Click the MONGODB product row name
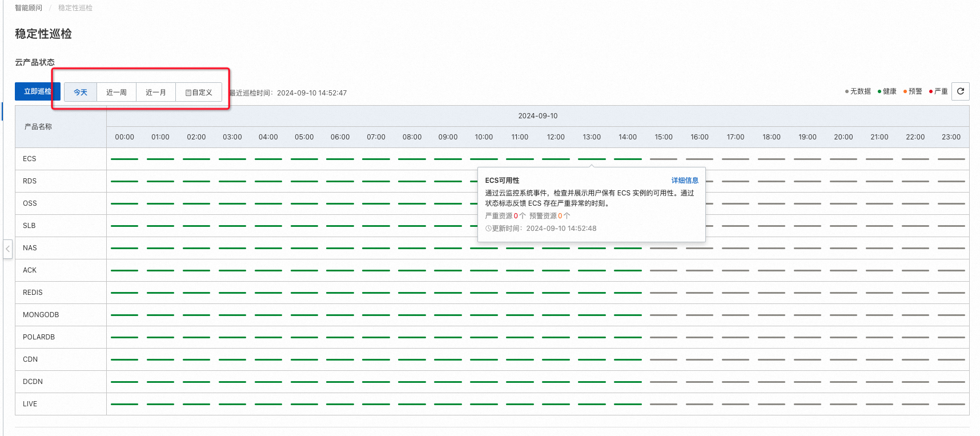980x436 pixels. pyautogui.click(x=41, y=315)
